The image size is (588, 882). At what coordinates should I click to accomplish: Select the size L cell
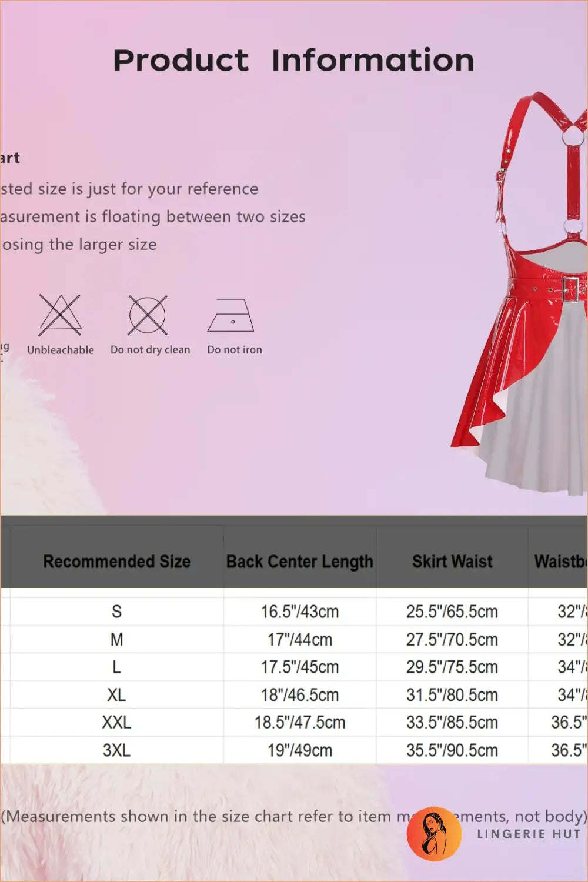click(x=116, y=667)
